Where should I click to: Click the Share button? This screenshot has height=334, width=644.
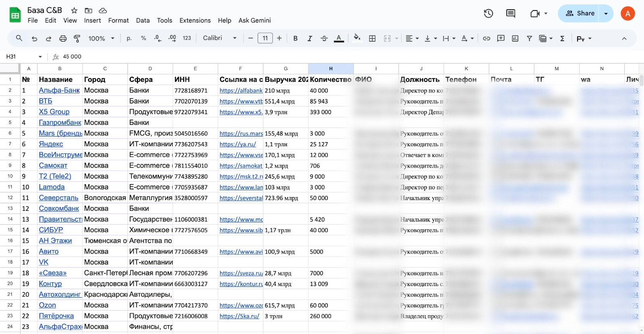click(x=579, y=14)
